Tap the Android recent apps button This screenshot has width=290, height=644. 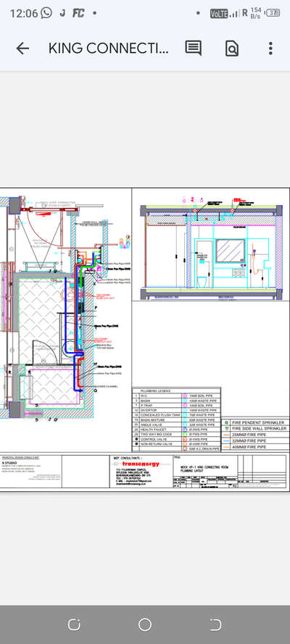click(x=74, y=624)
